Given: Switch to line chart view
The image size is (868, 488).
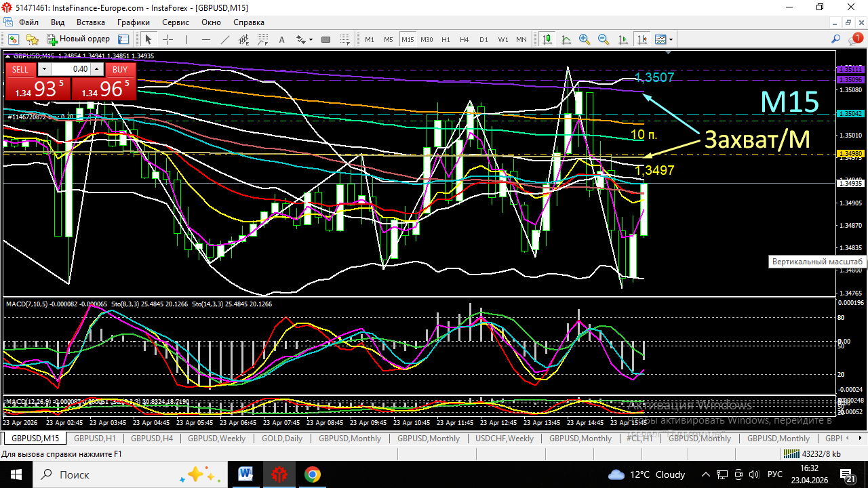Looking at the screenshot, I should click(566, 39).
